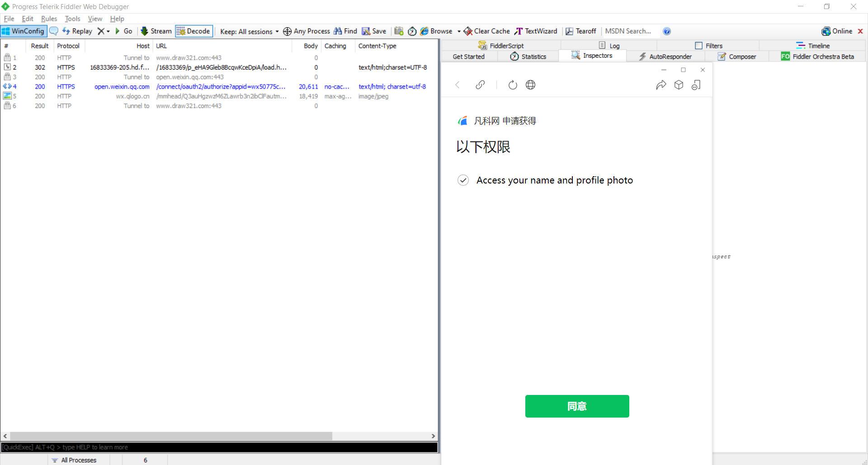The height and width of the screenshot is (465, 868).
Task: Sort sessions by the Protocol column header
Action: (x=69, y=46)
